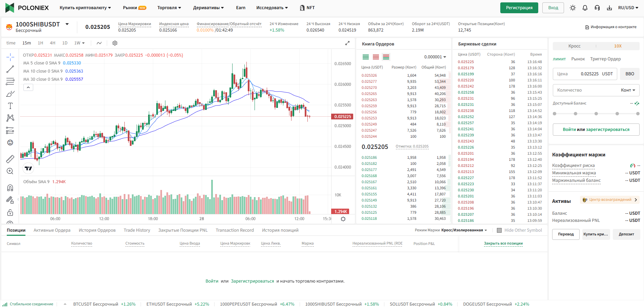Select the trend line drawing tool
Screen dimensions: 644x307
click(x=10, y=69)
